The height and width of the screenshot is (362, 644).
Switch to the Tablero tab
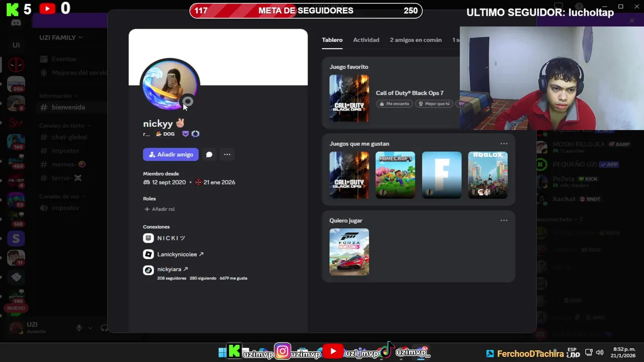click(x=332, y=40)
